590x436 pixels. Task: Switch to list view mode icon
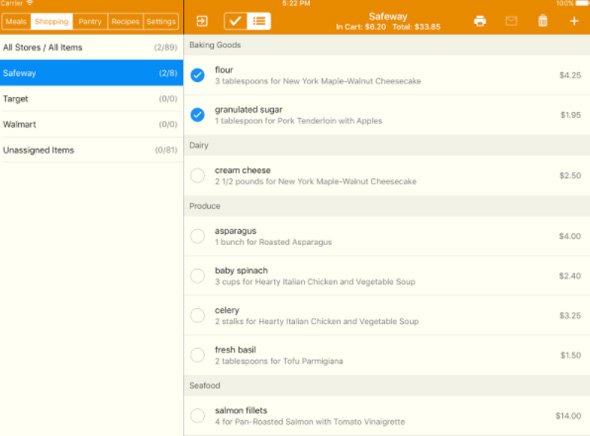click(259, 21)
